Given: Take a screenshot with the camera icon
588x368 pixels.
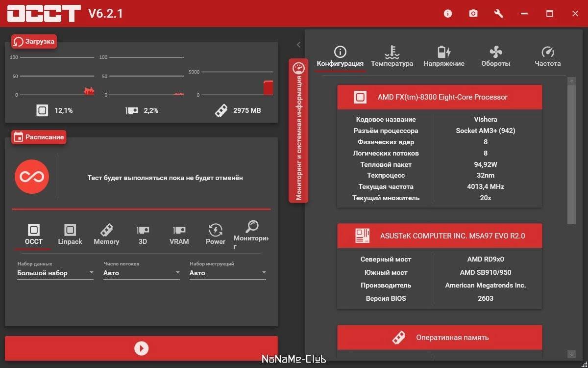Looking at the screenshot, I should 473,14.
